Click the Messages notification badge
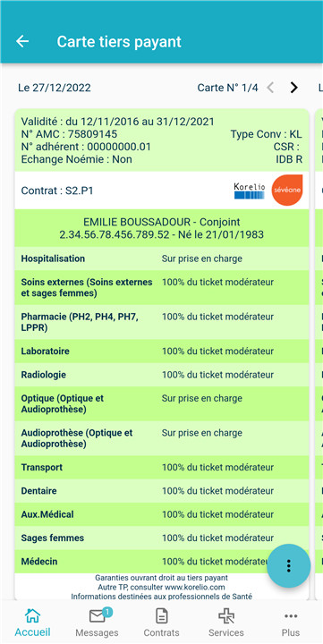The height and width of the screenshot is (644, 323). 106,612
